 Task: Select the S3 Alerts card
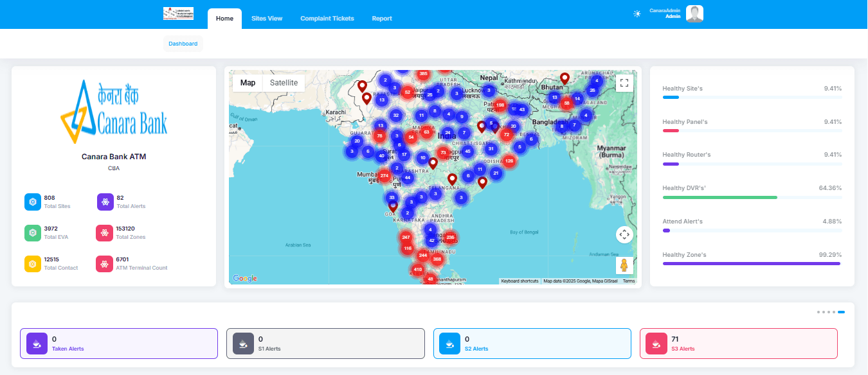point(738,344)
